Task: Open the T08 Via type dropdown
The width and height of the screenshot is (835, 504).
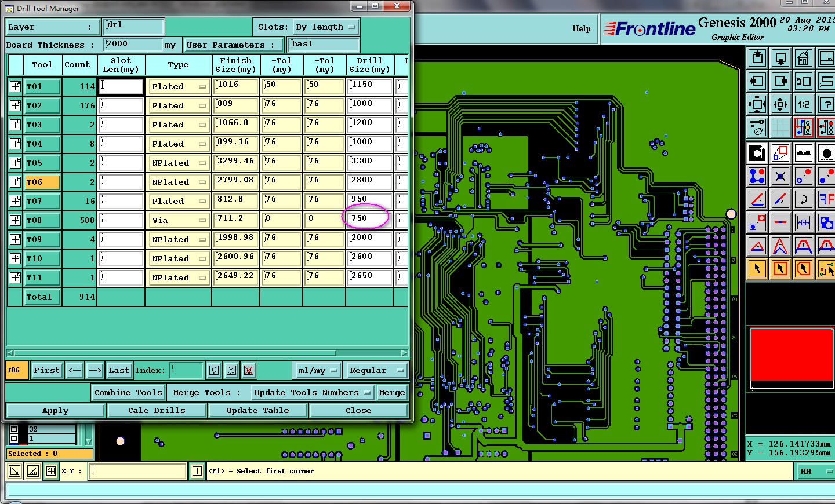Action: (179, 220)
